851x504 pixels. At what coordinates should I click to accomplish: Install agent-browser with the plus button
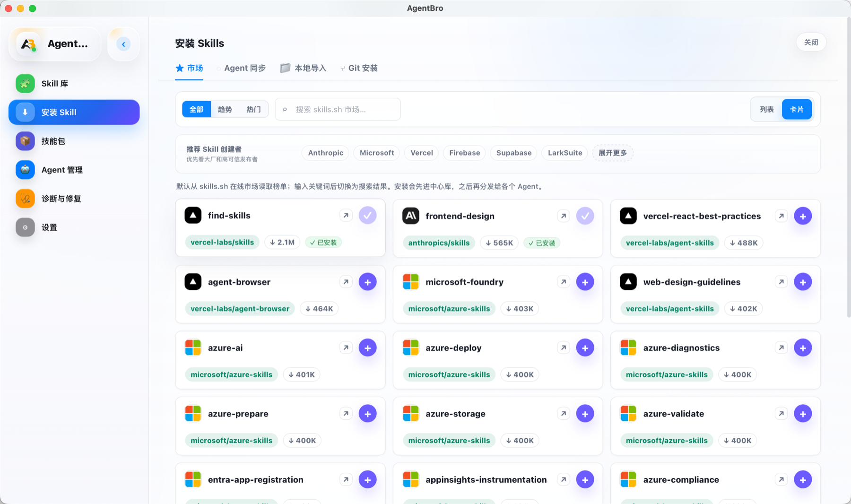pos(367,282)
